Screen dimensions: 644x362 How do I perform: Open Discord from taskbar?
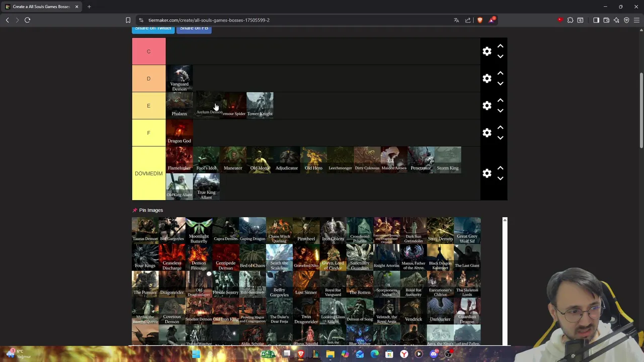[x=434, y=354]
